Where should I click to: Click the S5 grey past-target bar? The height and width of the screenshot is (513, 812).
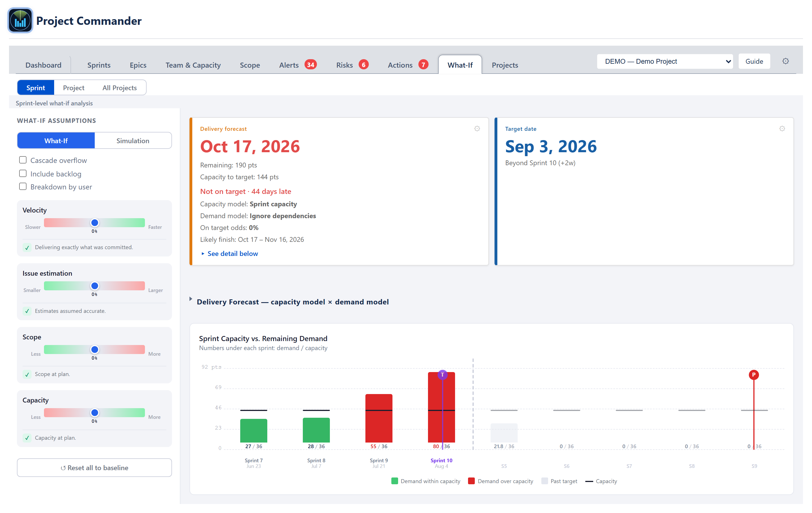[504, 433]
